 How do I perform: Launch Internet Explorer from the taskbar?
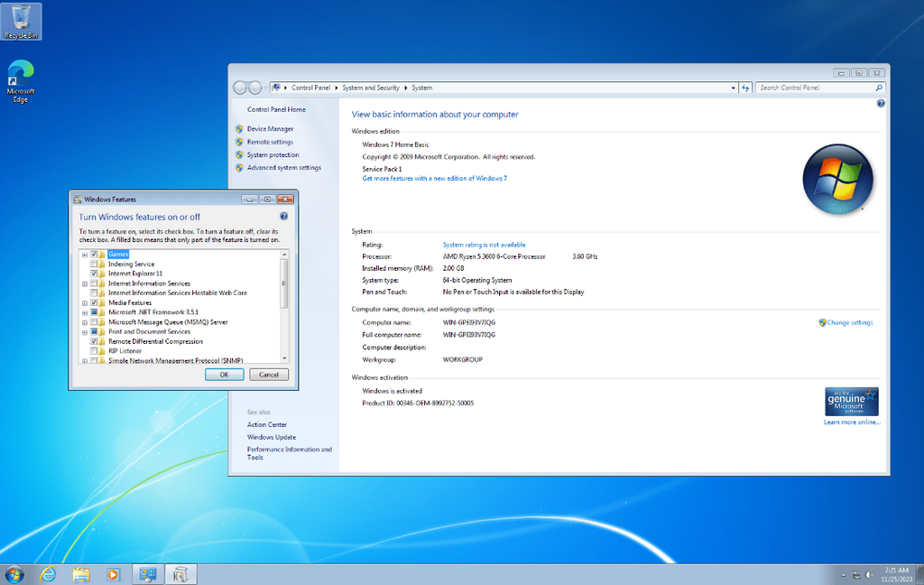click(x=48, y=574)
